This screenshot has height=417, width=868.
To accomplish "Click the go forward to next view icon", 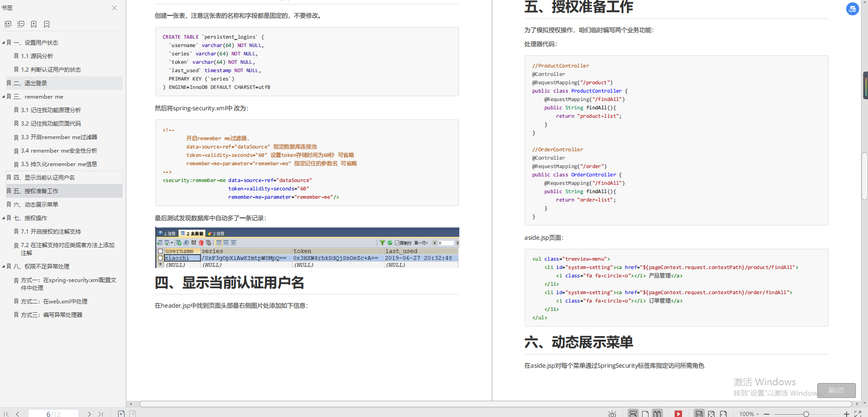I will tap(133, 414).
